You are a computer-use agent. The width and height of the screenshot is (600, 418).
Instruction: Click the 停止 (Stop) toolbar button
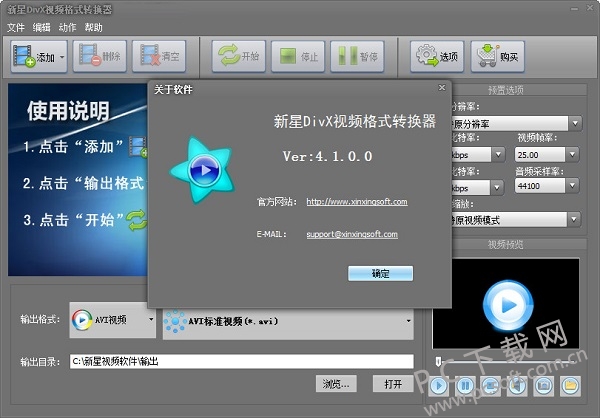[298, 56]
